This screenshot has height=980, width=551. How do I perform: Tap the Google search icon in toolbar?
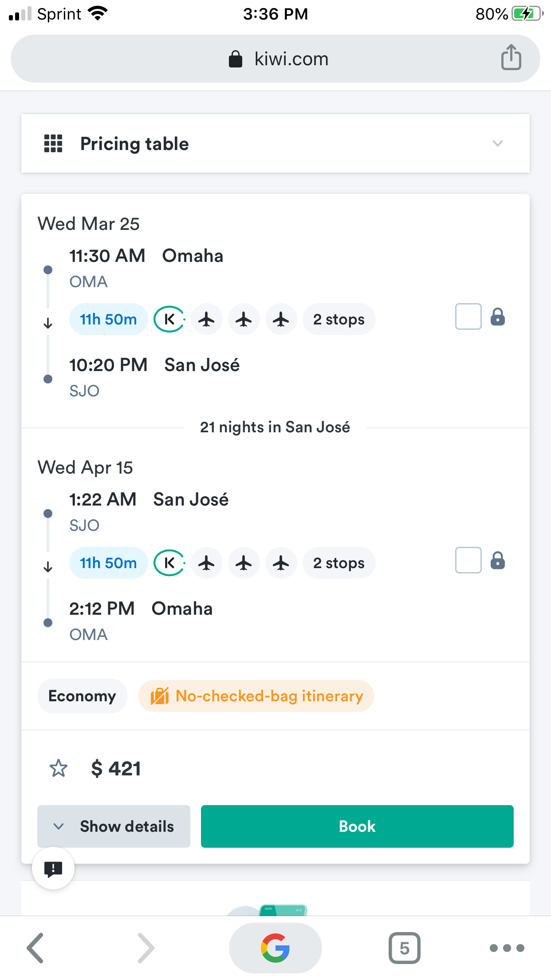[x=275, y=948]
